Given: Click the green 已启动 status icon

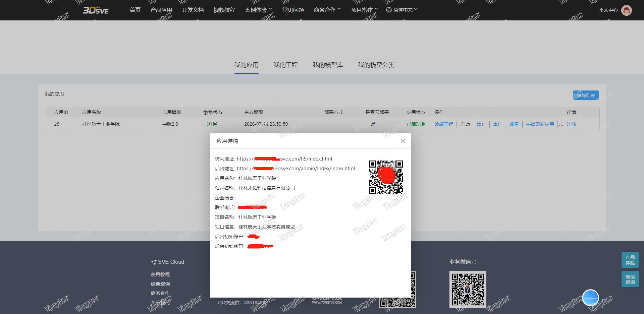Looking at the screenshot, I should tap(424, 124).
